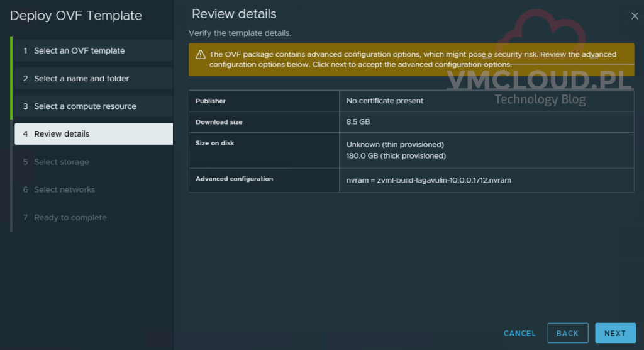The image size is (644, 350).
Task: Click the Publisher row label
Action: (x=211, y=101)
